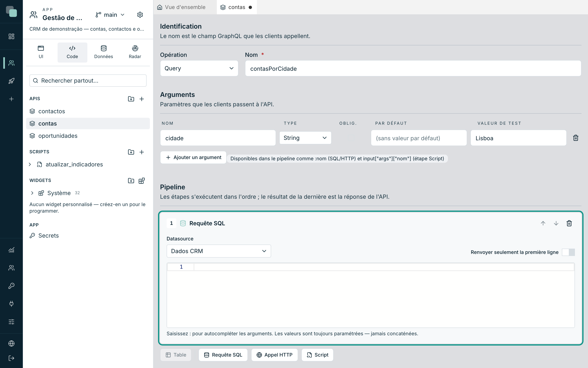
Task: Click the plus icon in left rail
Action: point(11,99)
